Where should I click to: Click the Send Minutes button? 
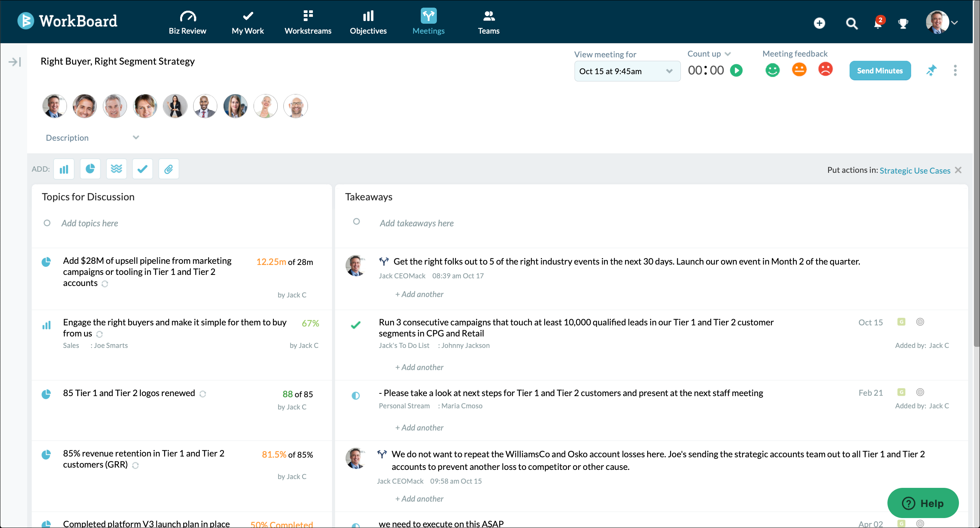pos(880,71)
